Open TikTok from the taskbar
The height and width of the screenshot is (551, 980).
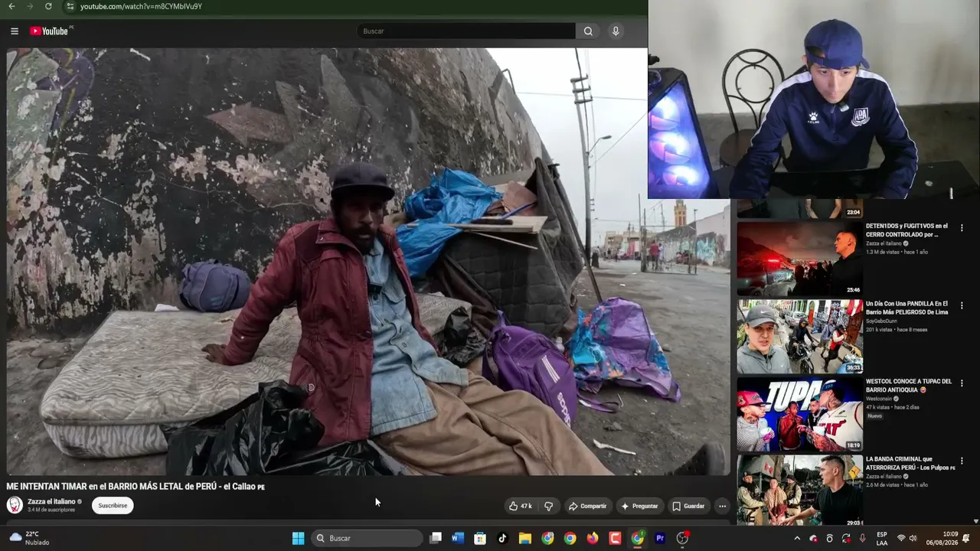502,538
